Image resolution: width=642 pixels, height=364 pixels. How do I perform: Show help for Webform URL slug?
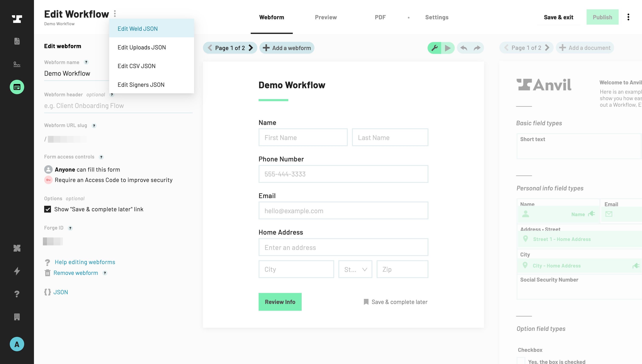(94, 126)
